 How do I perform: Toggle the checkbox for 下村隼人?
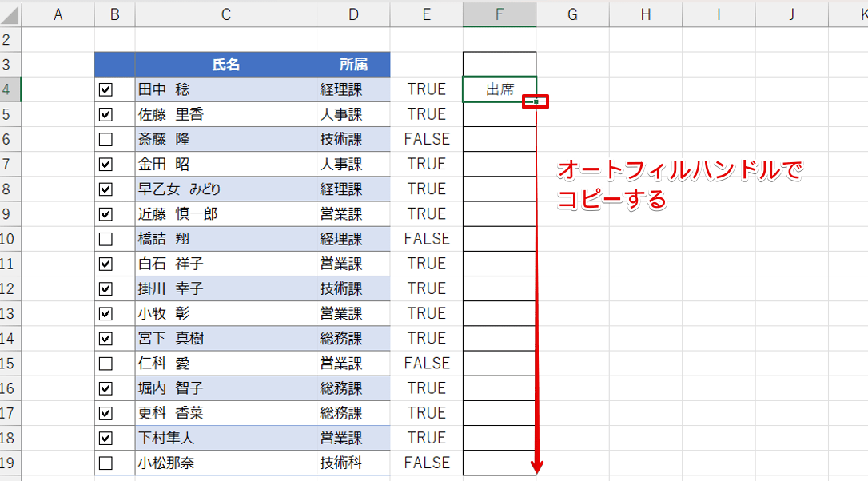[106, 439]
